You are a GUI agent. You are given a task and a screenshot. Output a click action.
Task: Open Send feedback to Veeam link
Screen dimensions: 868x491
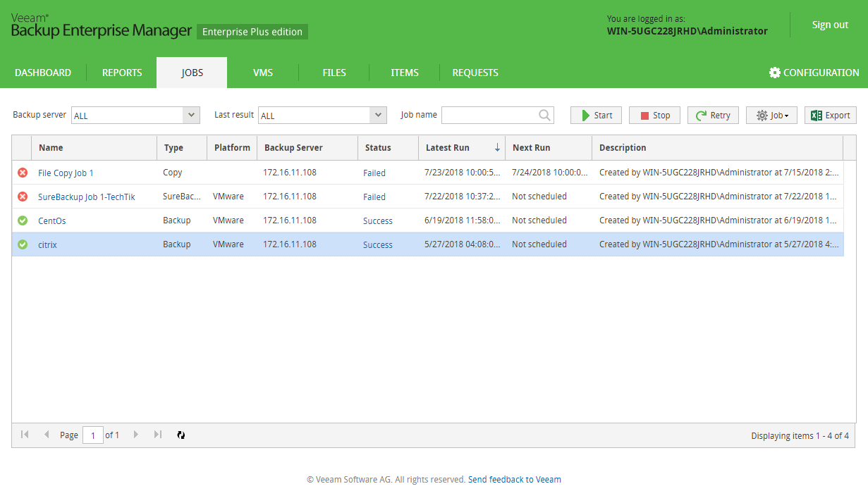[514, 480]
